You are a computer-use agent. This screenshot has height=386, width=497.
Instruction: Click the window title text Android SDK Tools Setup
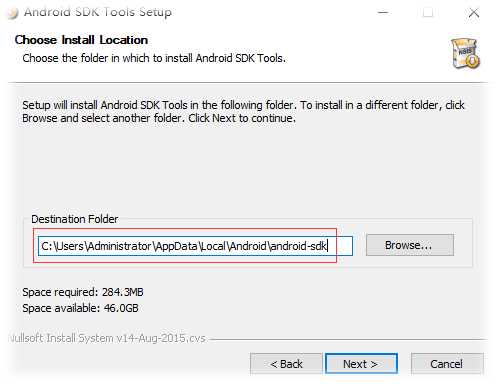pos(98,12)
